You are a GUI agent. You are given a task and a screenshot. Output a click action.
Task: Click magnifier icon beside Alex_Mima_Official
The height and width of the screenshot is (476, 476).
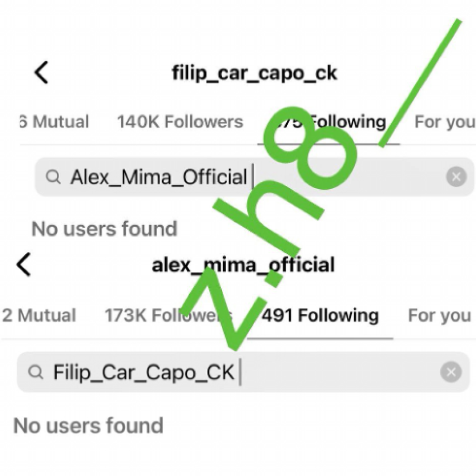(53, 177)
